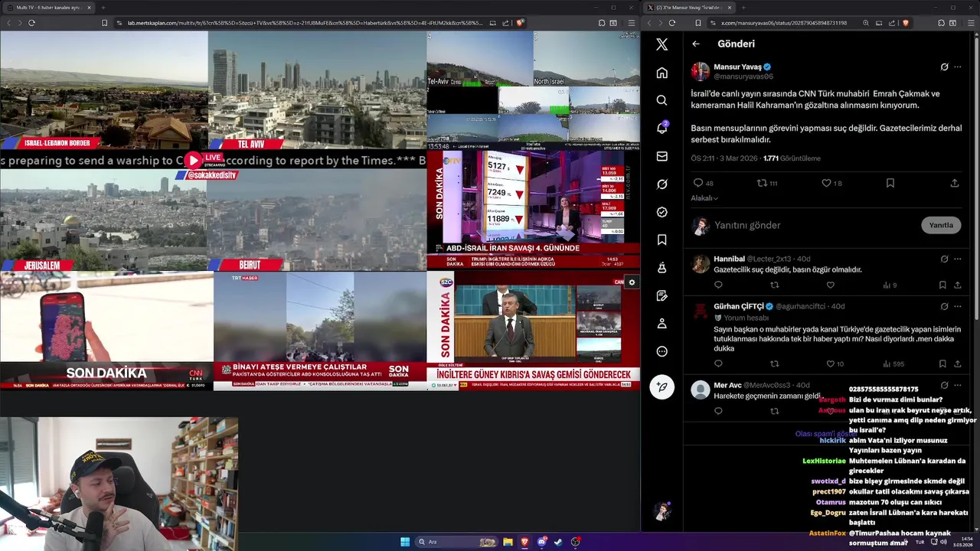Reload page in the Multi TV window
This screenshot has width=980, height=551.
[x=31, y=23]
